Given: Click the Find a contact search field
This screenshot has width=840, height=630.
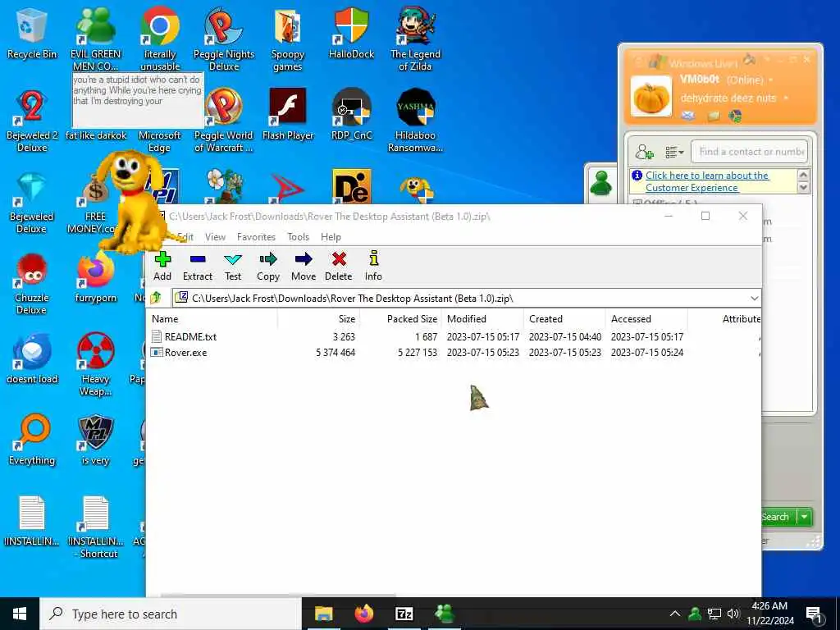Looking at the screenshot, I should 749,152.
